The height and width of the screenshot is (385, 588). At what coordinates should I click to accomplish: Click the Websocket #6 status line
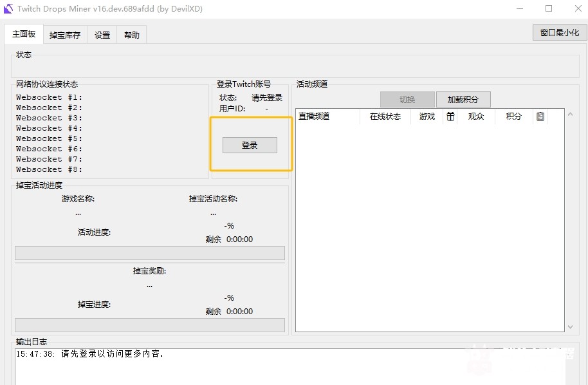[x=49, y=149]
